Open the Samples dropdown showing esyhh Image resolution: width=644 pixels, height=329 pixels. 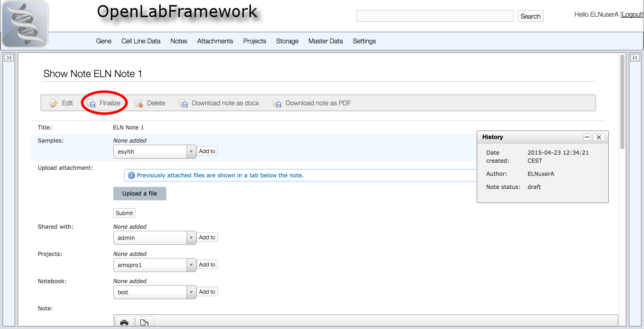pyautogui.click(x=191, y=152)
